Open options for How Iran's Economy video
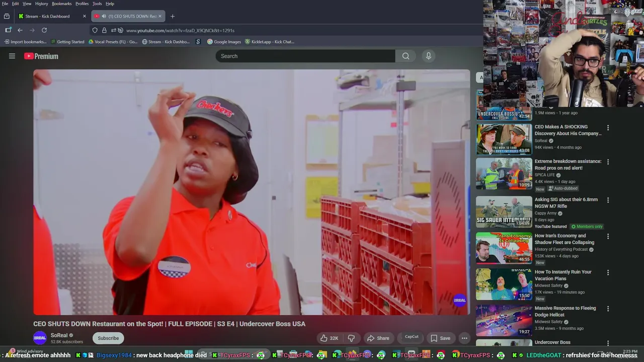This screenshot has height=362, width=644. pos(608,236)
